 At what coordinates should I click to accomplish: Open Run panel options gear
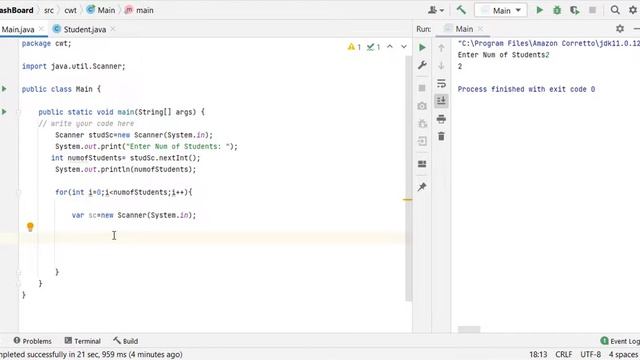(620, 29)
